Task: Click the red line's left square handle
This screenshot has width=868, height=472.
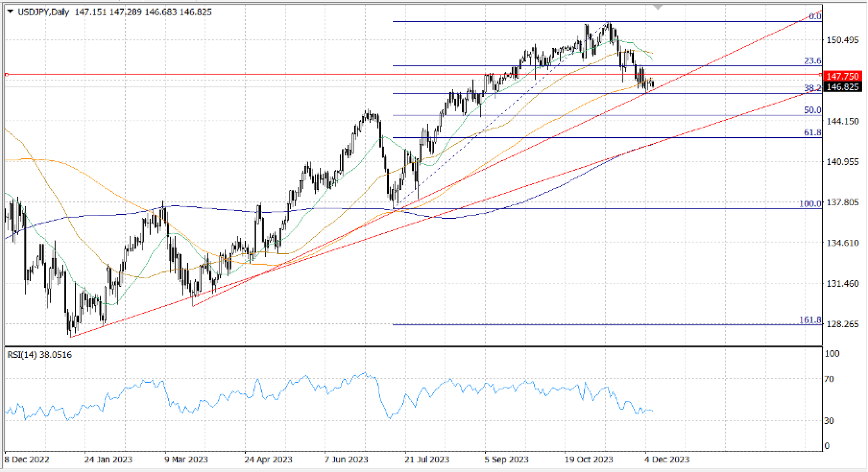Action: (x=6, y=75)
